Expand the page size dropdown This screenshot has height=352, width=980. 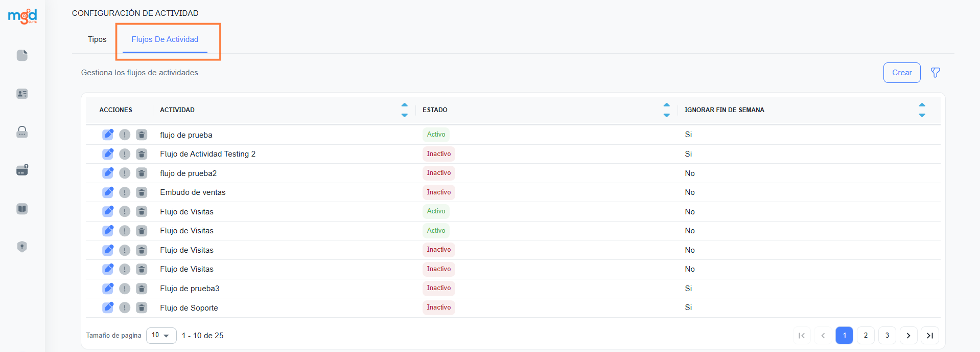click(x=161, y=336)
